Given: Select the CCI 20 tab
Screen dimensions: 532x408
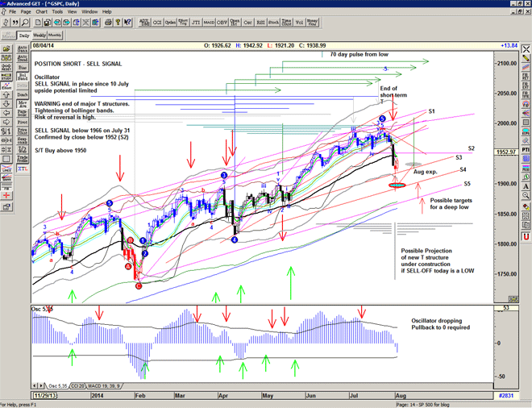Looking at the screenshot, I should point(80,387).
